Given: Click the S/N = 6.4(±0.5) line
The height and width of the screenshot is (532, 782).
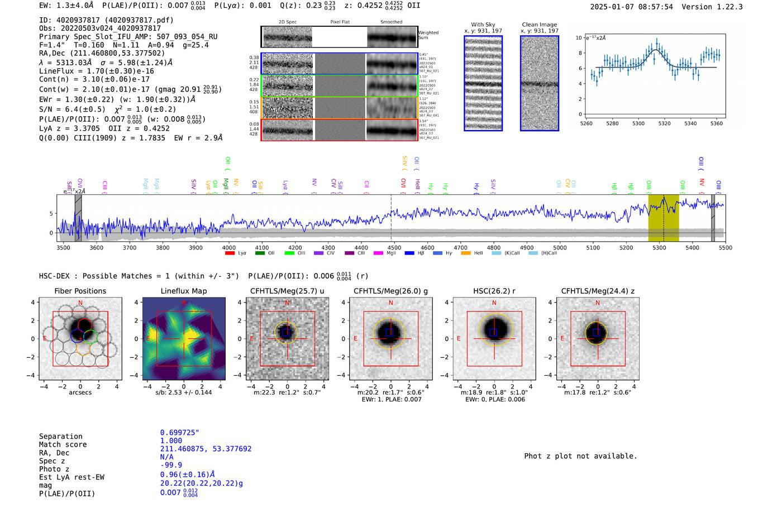Looking at the screenshot, I should [x=107, y=109].
